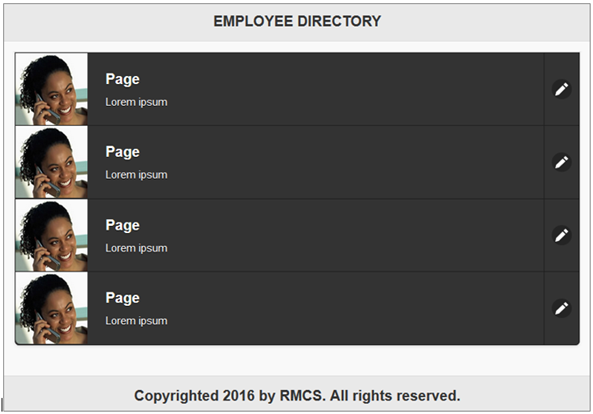The image size is (593, 414).
Task: Open the third employee's photo thumbnail
Action: [51, 235]
